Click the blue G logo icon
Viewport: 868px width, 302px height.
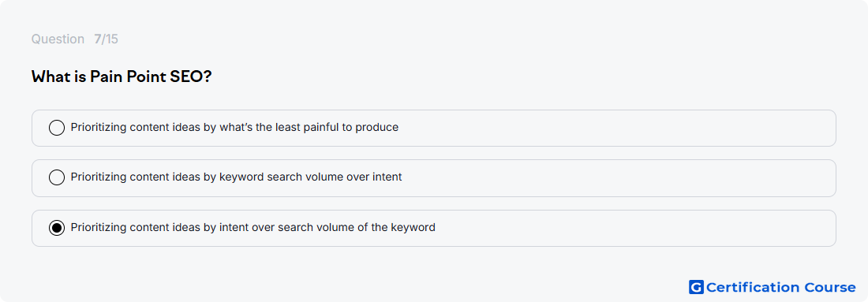696,287
